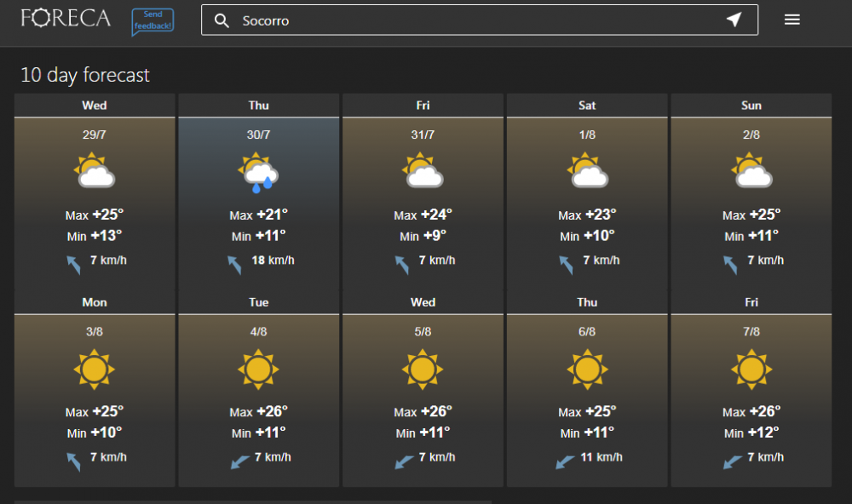Click the rain shower icon for Thu 30/7

pyautogui.click(x=259, y=173)
